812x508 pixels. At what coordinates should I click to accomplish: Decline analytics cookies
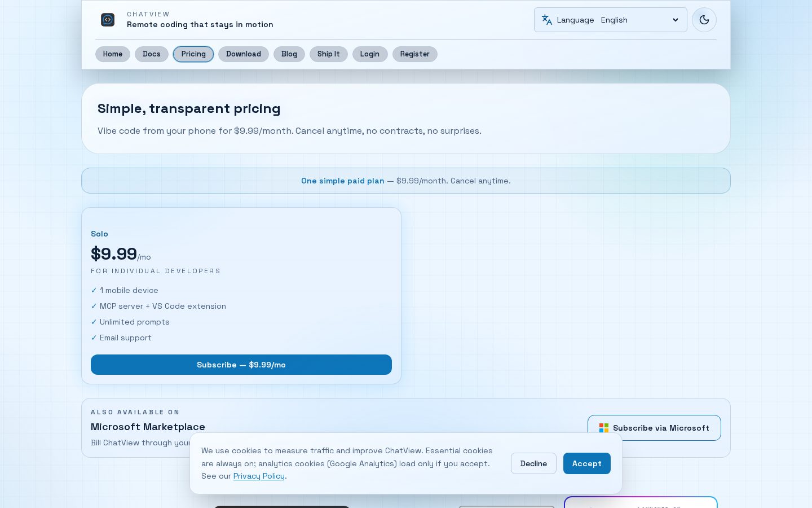tap(533, 463)
